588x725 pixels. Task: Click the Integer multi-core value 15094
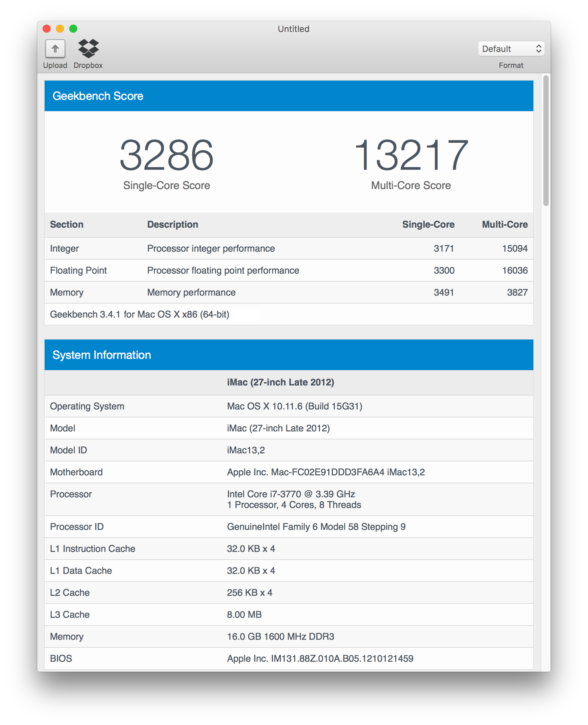pyautogui.click(x=515, y=249)
